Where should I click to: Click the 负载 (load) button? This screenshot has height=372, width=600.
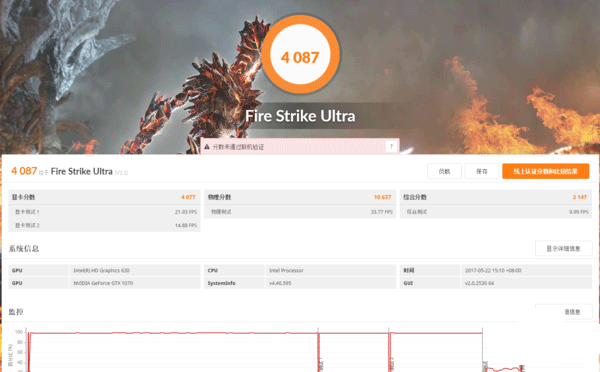(x=444, y=171)
